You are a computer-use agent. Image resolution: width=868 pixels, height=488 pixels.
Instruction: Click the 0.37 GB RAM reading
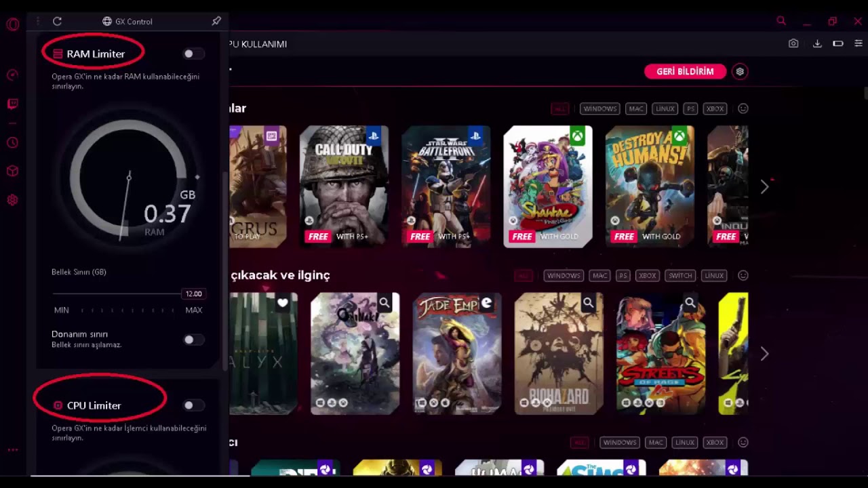[167, 214]
